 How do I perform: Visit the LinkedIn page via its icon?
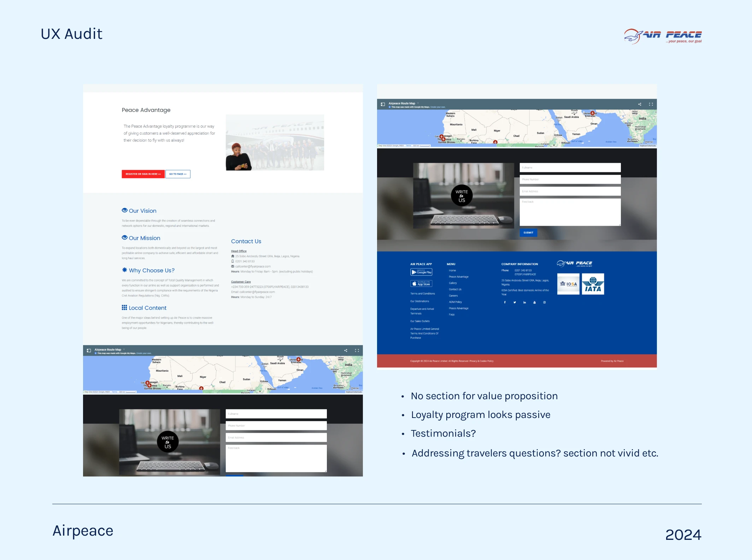coord(525,302)
